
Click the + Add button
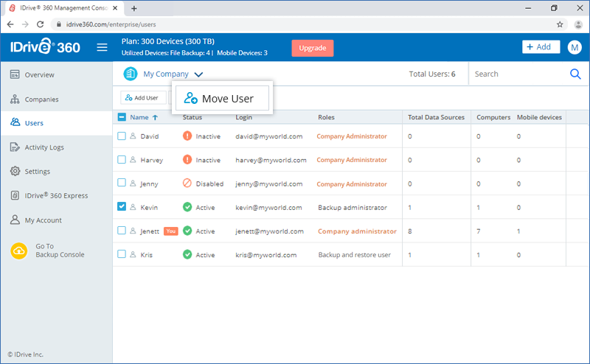click(x=541, y=47)
